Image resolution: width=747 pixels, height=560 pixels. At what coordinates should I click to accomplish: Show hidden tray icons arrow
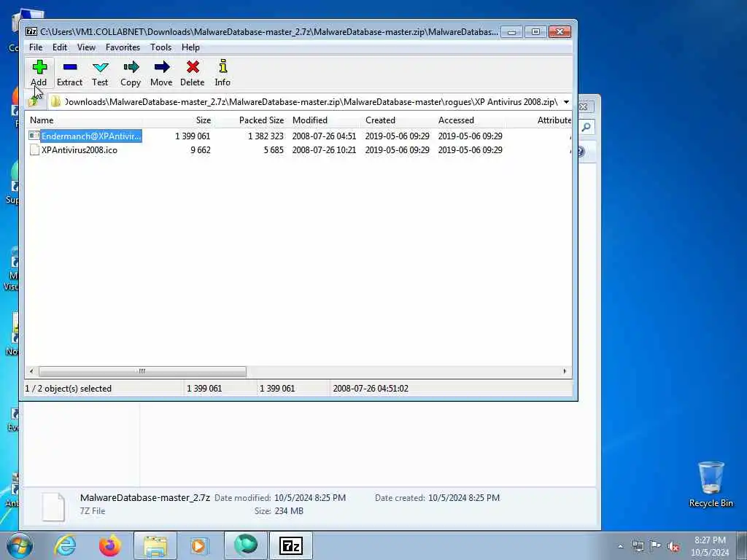point(620,546)
